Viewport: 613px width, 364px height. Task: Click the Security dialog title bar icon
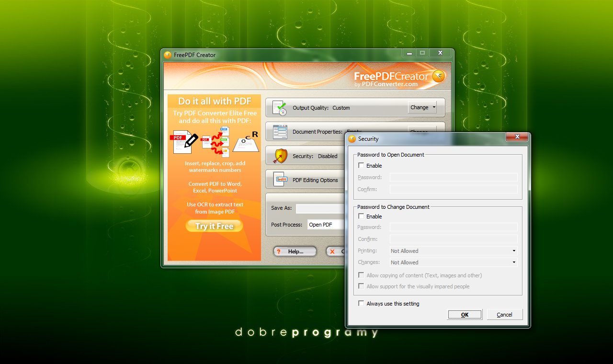click(352, 139)
